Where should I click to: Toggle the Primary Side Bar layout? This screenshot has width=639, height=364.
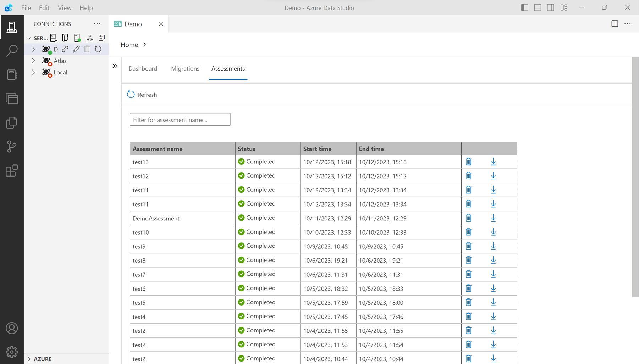coord(524,7)
